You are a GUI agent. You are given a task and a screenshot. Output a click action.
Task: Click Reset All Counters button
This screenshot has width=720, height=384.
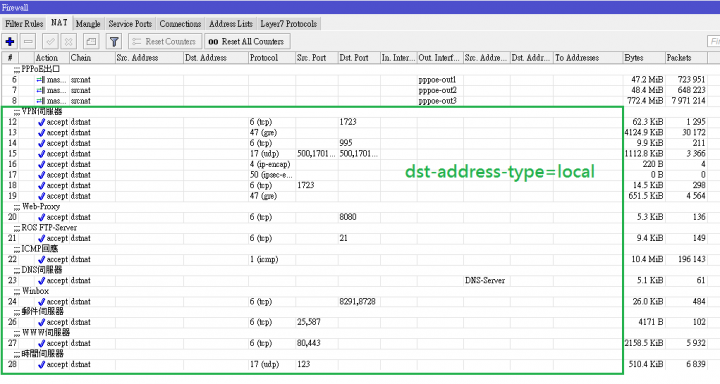tap(247, 41)
